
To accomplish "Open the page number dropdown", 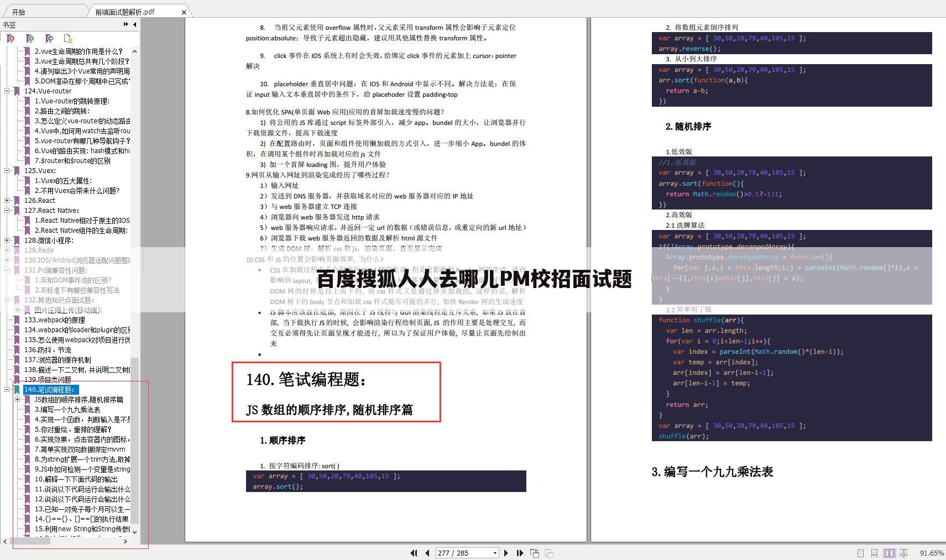I will coord(495,553).
